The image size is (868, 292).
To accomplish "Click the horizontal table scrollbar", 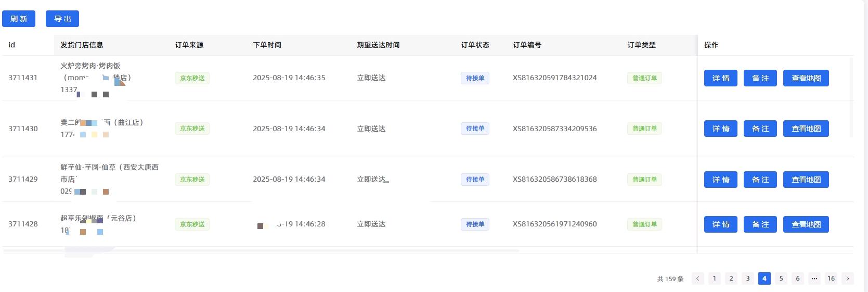I will point(261,251).
